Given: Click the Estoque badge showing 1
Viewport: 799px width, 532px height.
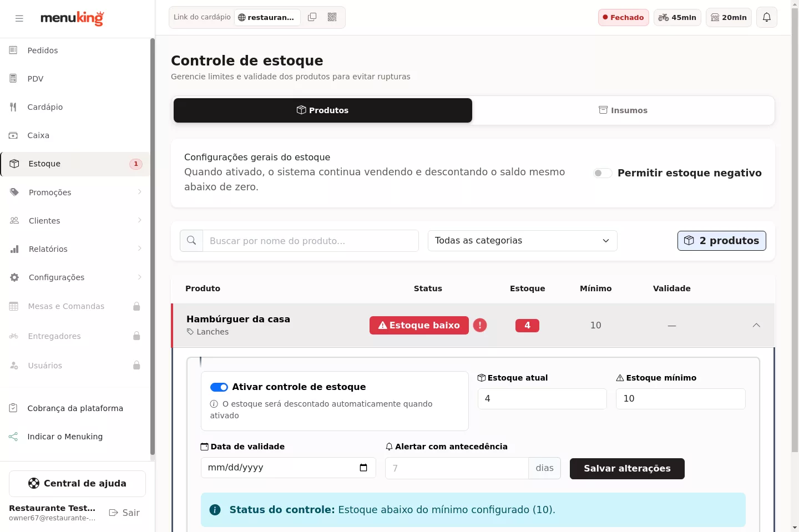Looking at the screenshot, I should [136, 164].
